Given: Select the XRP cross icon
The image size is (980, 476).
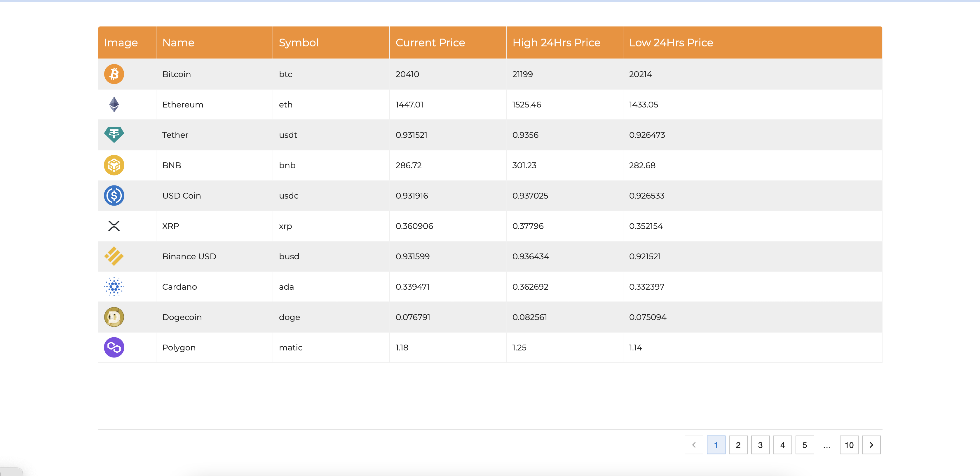Looking at the screenshot, I should (114, 225).
